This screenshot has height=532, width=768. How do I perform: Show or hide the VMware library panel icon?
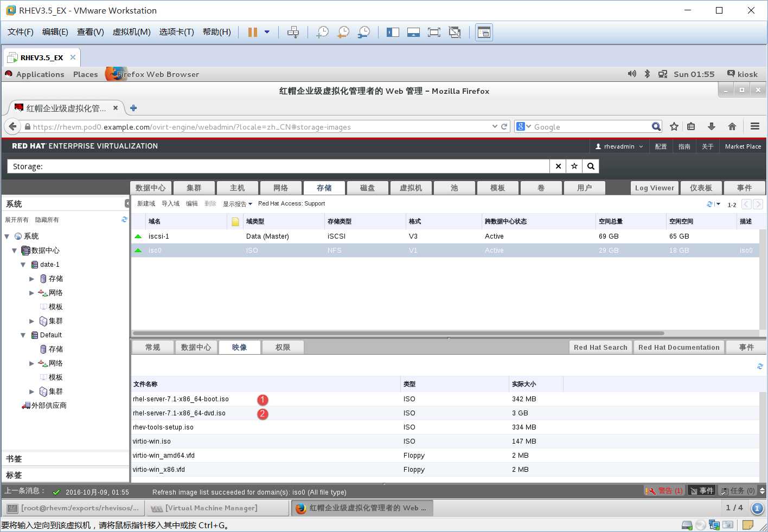[x=393, y=33]
